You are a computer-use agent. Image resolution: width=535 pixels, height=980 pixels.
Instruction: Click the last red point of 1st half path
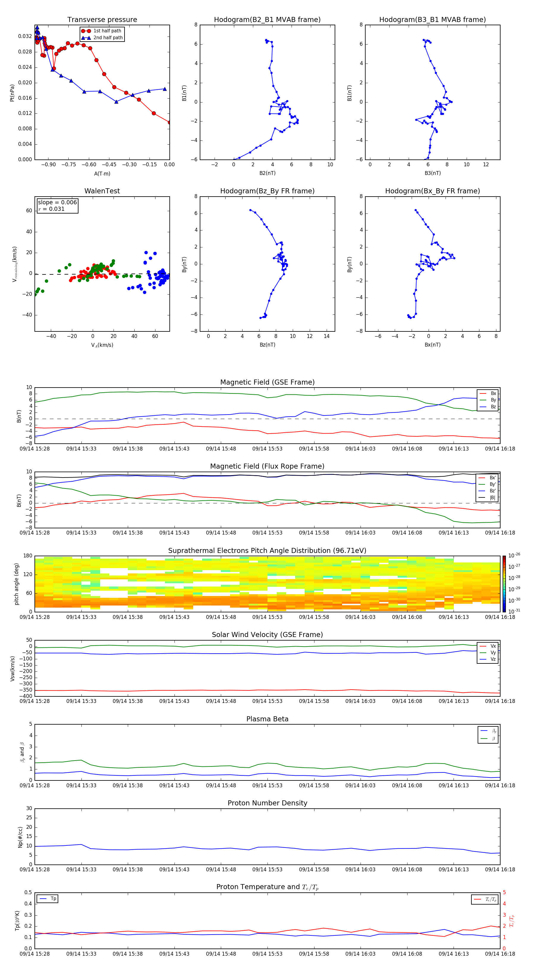169,122
